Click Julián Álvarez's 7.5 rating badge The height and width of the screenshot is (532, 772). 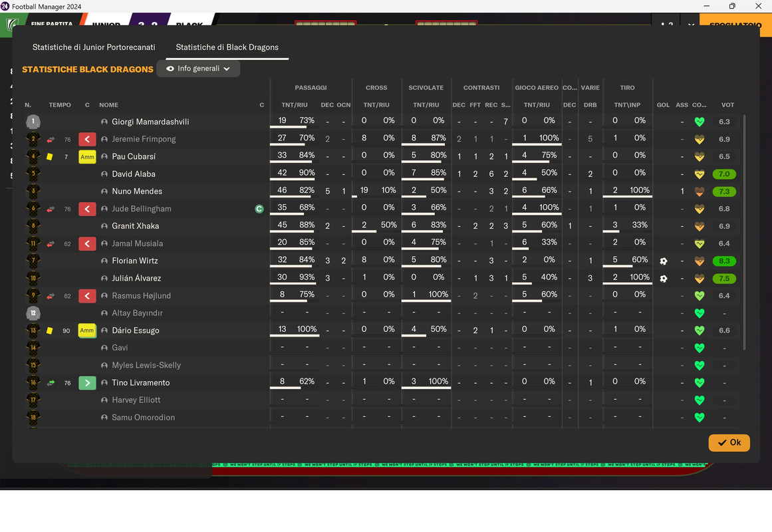(x=723, y=279)
